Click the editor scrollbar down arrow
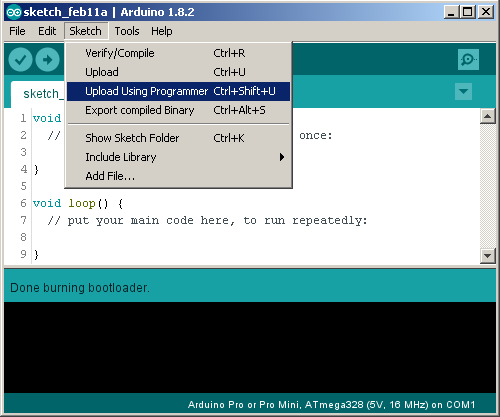This screenshot has height=417, width=500. [487, 256]
